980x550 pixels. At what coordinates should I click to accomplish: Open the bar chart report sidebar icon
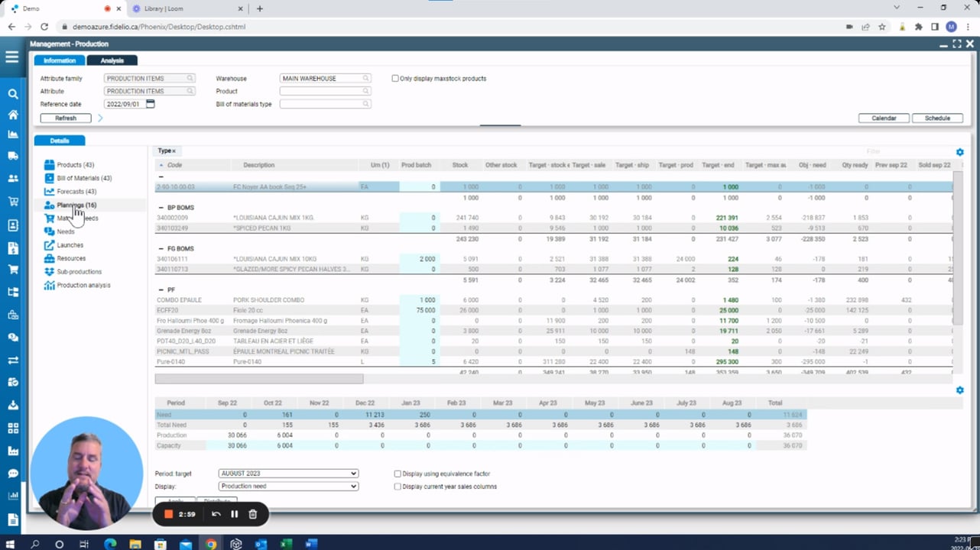[x=12, y=496]
